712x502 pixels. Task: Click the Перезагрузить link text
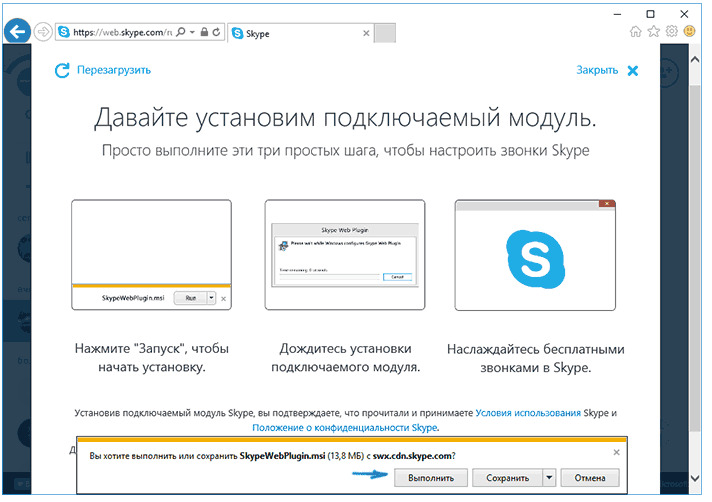[x=114, y=70]
